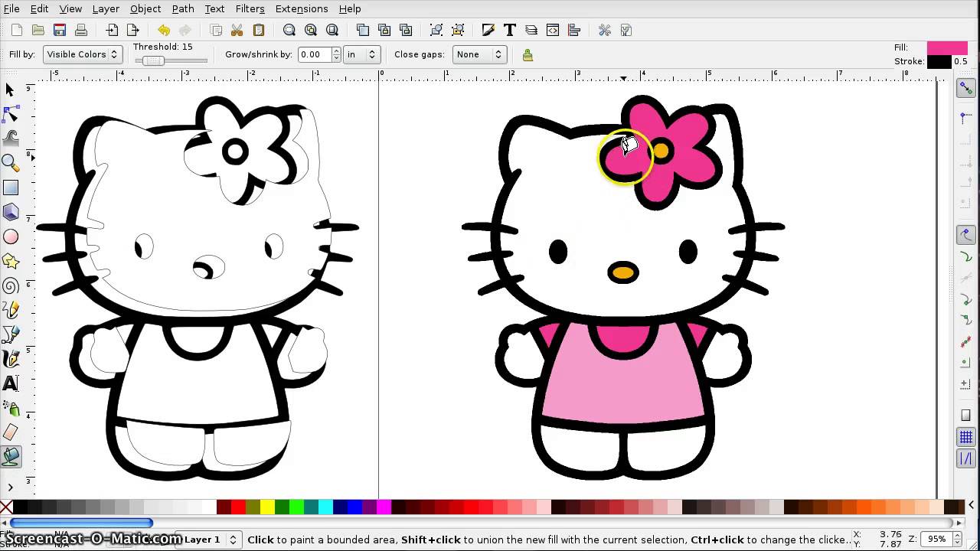Open the zoom percentage stepper

(x=956, y=539)
